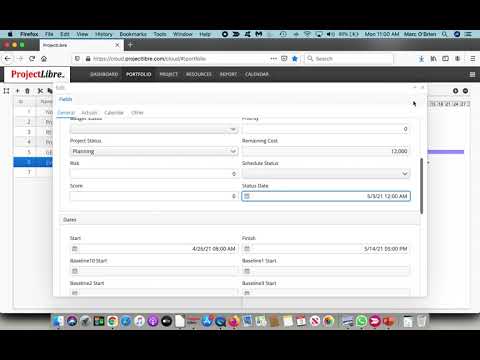The width and height of the screenshot is (480, 360).
Task: Select the highlighted row 6 in grid
Action: coord(33,162)
